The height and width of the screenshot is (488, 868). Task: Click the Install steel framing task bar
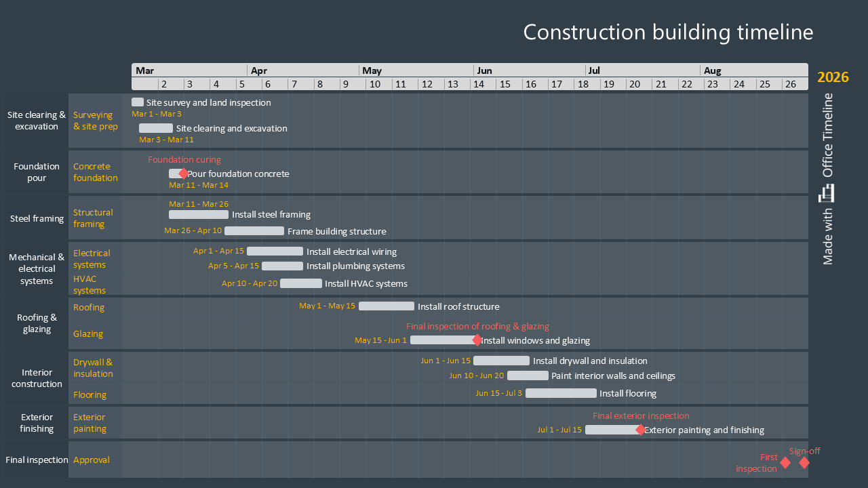click(199, 214)
